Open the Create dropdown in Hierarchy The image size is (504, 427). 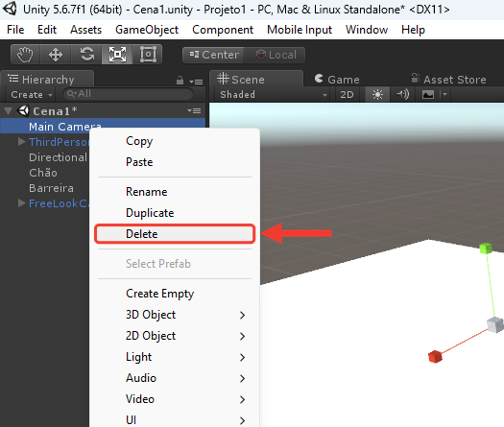(x=32, y=94)
